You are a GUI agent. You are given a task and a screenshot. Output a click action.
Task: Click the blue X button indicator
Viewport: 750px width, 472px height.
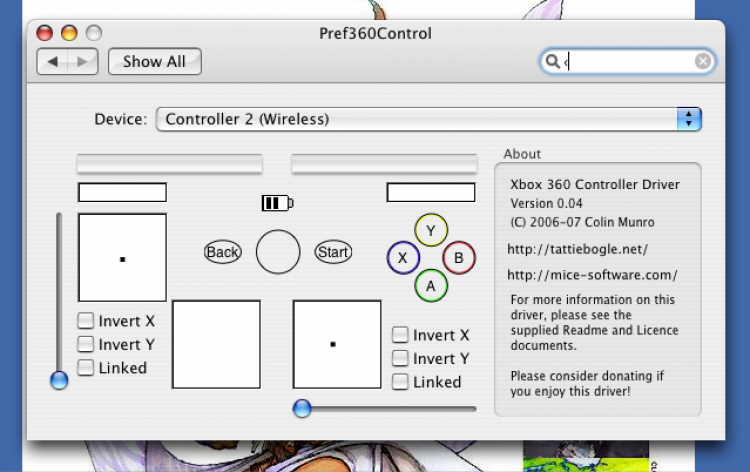[x=403, y=258]
